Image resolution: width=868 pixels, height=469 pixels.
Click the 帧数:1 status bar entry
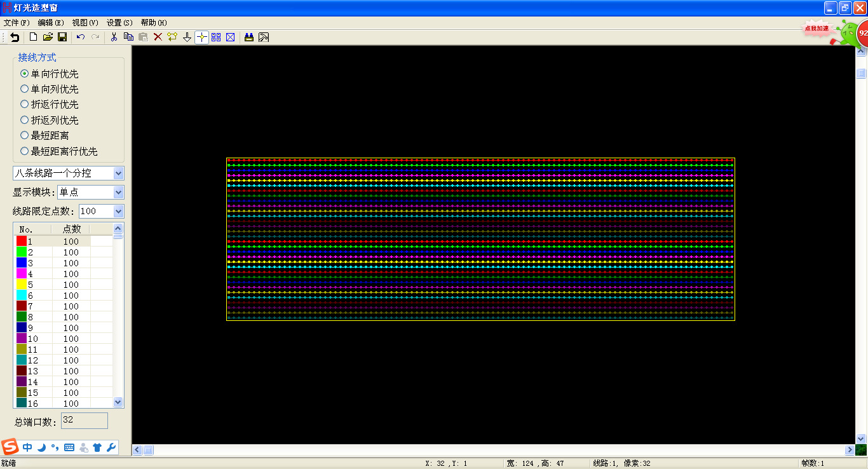[813, 463]
